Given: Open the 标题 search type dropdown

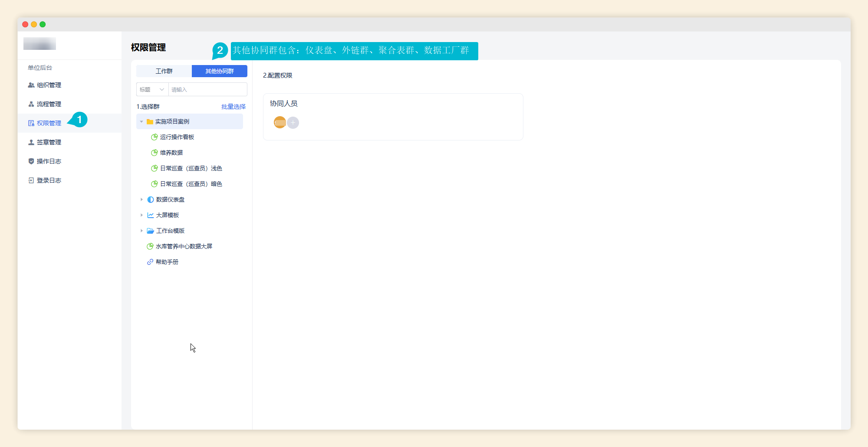Looking at the screenshot, I should click(x=152, y=89).
